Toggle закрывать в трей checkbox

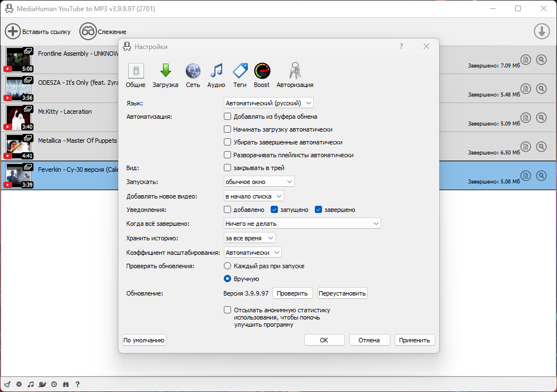[x=227, y=167]
